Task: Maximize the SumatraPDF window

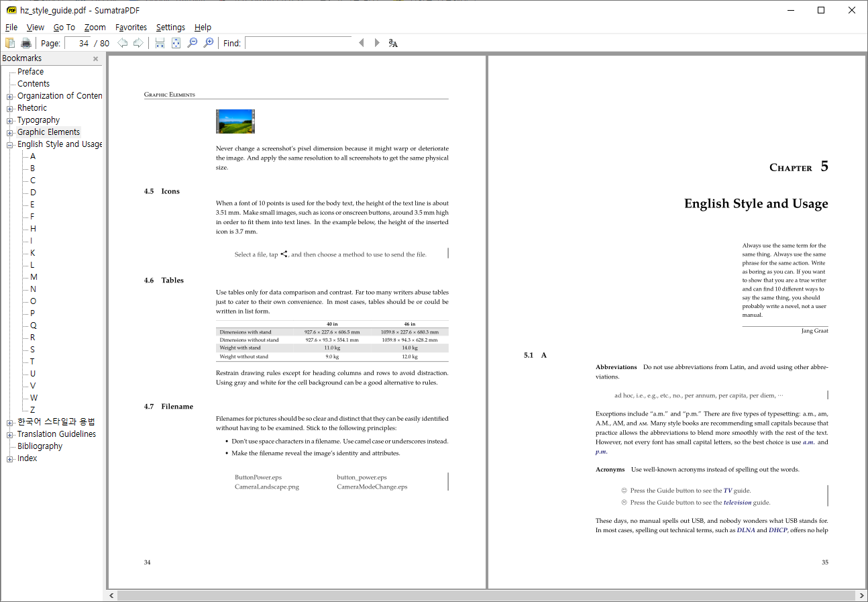Action: 821,10
